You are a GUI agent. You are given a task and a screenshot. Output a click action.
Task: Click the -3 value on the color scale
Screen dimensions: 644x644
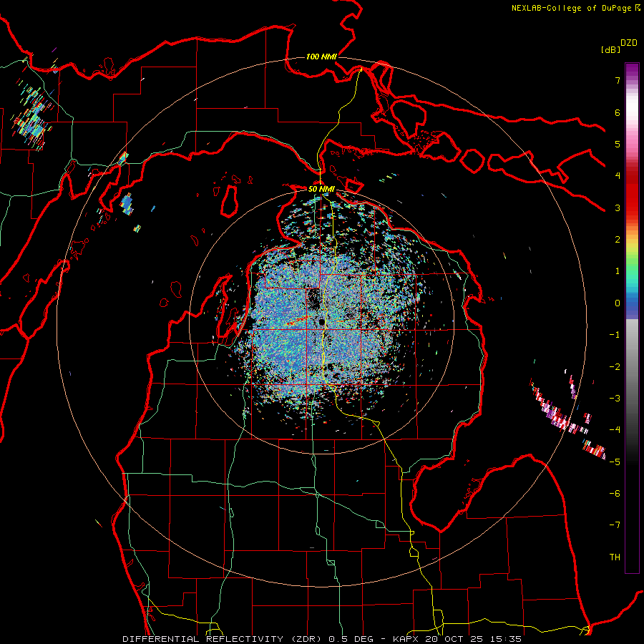coord(615,399)
